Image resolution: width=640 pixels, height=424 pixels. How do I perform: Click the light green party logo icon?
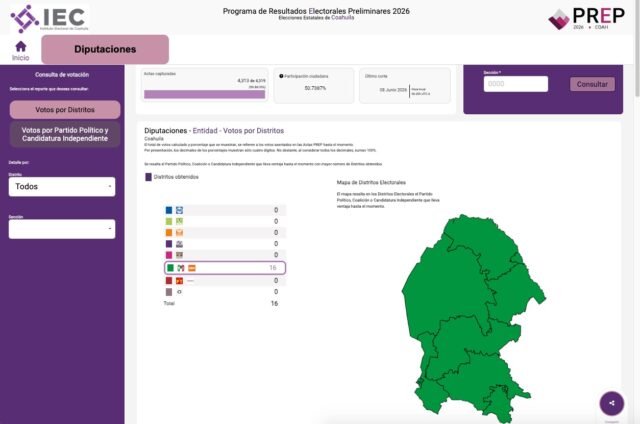click(179, 221)
